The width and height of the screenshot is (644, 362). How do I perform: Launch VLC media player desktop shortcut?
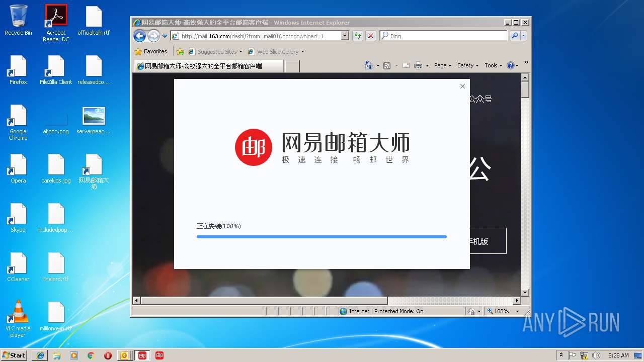18,319
